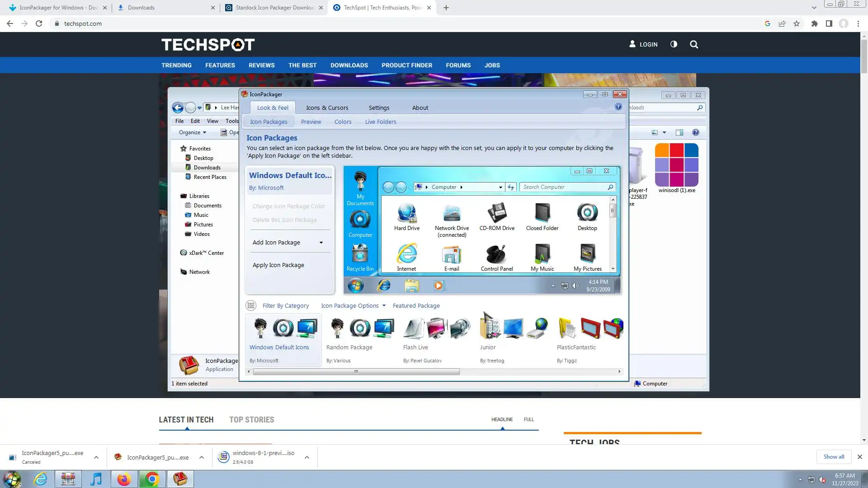
Task: Expand options for windows-8-1 iso download
Action: [x=307, y=457]
